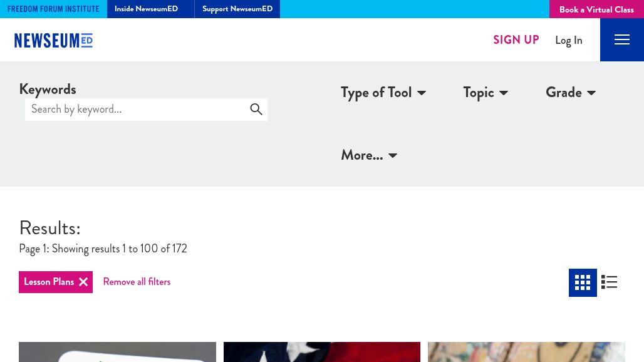This screenshot has width=644, height=362.
Task: Click the SIGN UP link
Action: [516, 39]
